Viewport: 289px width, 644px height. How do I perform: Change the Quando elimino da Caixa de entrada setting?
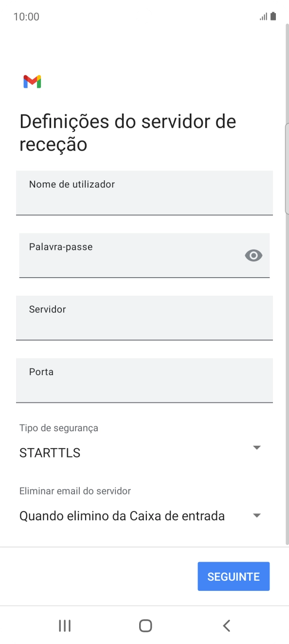(x=256, y=515)
